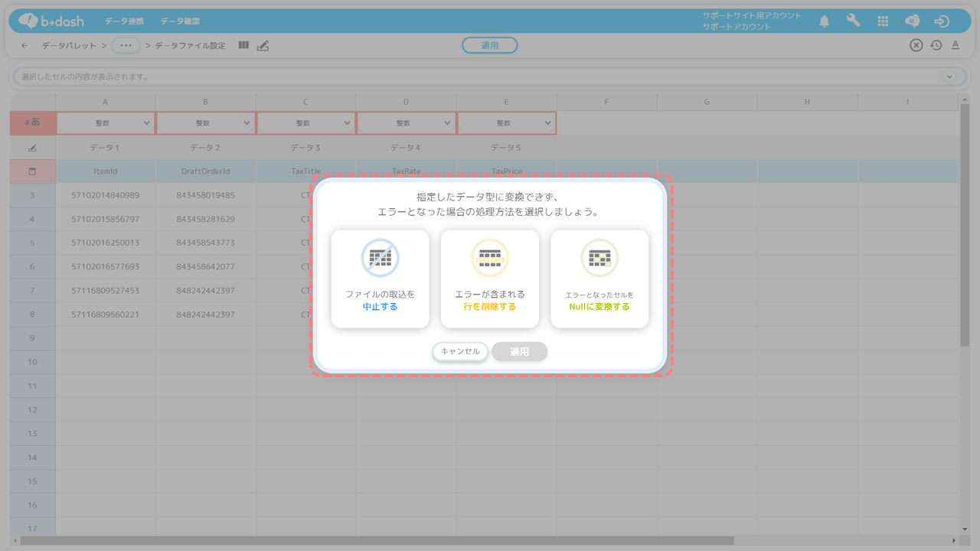Select Nullに変換する option card
This screenshot has width=980, height=551.
(599, 279)
